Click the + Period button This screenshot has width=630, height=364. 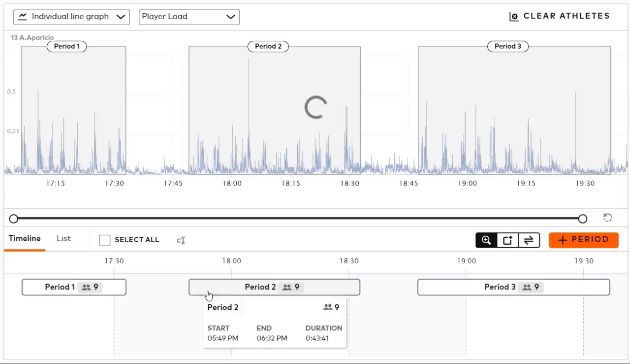click(x=583, y=240)
